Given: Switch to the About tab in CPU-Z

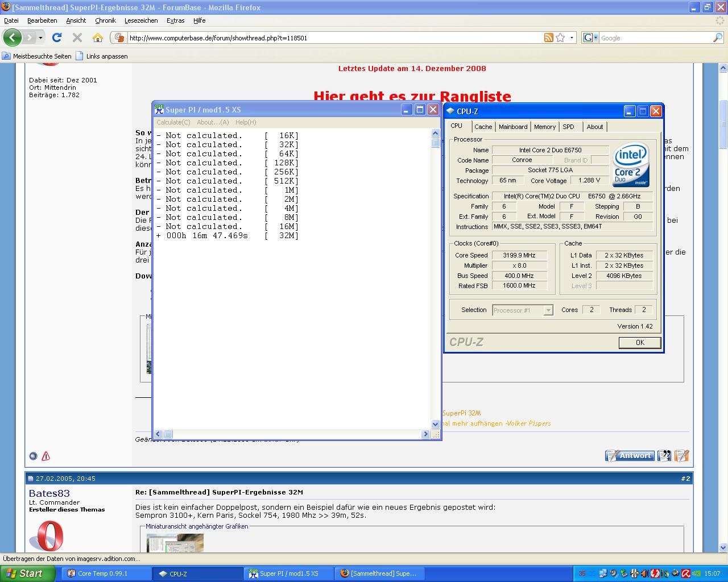Looking at the screenshot, I should (x=595, y=127).
